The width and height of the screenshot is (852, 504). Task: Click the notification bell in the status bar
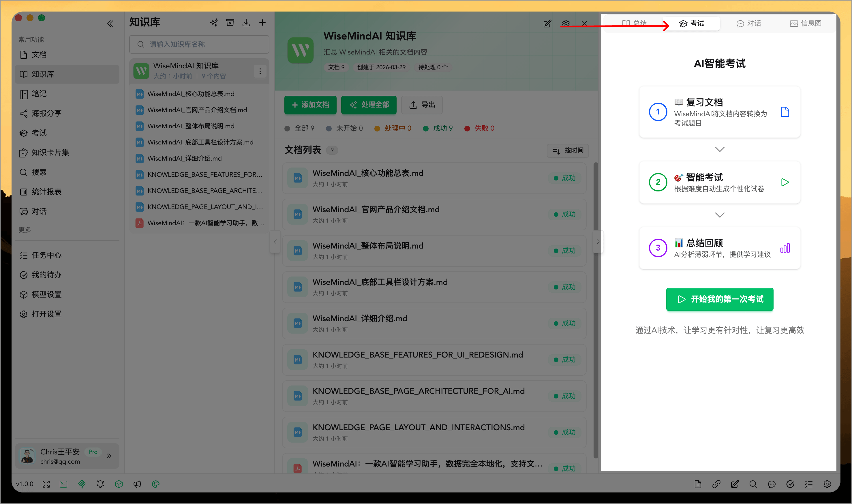click(x=100, y=484)
